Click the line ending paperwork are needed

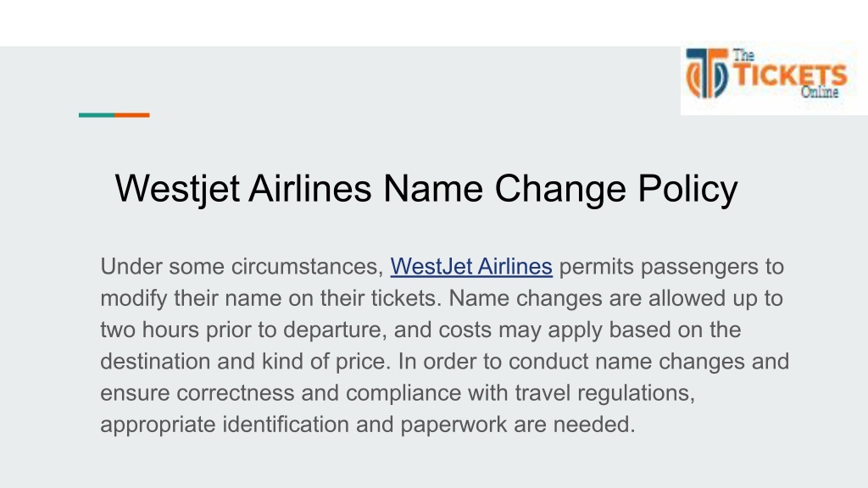368,425
